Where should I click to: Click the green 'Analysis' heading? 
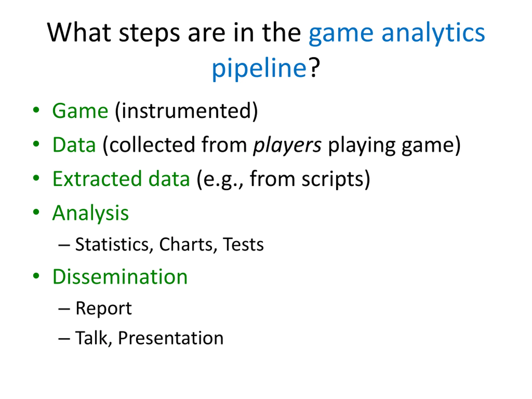91,213
